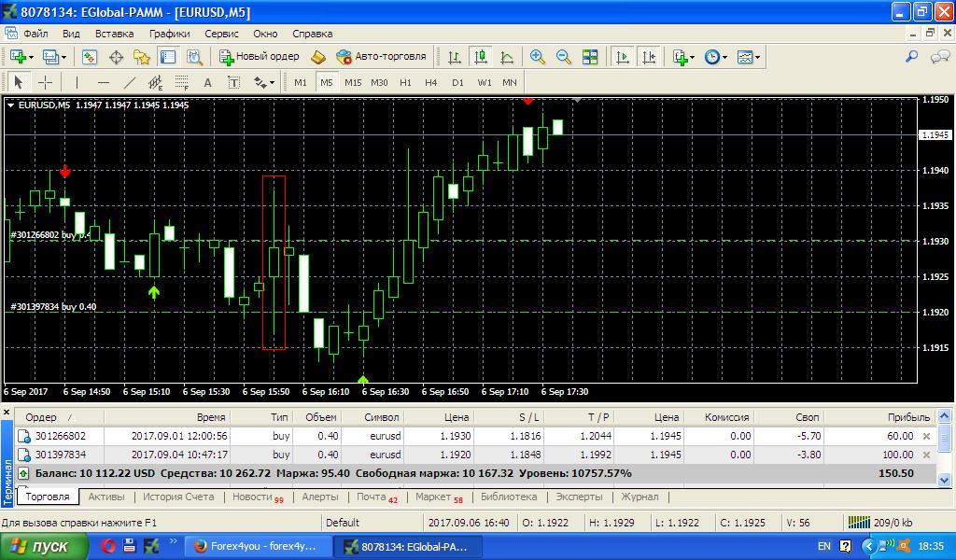Click the Новый ордер button
Screen dimensions: 956x560
click(260, 57)
